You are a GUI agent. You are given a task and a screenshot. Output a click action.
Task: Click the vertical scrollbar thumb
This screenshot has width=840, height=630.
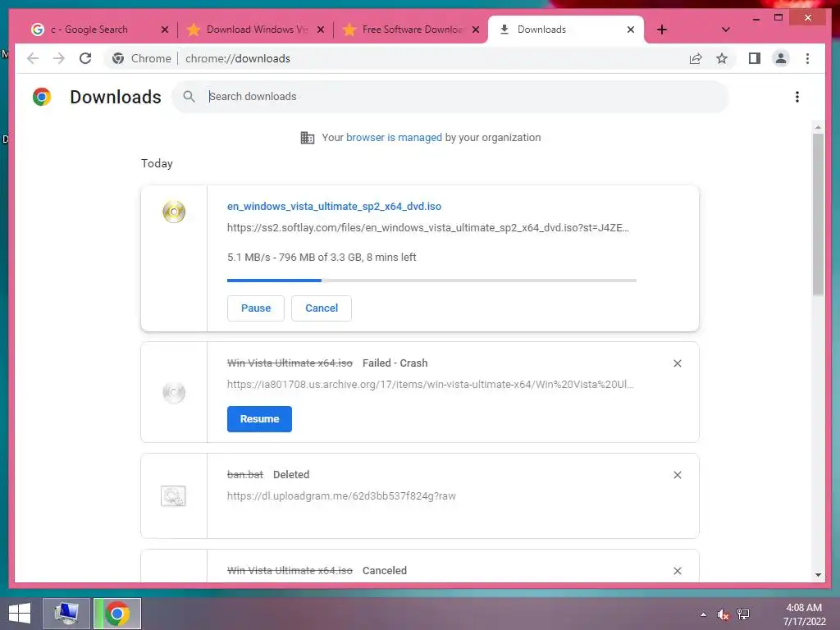pyautogui.click(x=818, y=214)
